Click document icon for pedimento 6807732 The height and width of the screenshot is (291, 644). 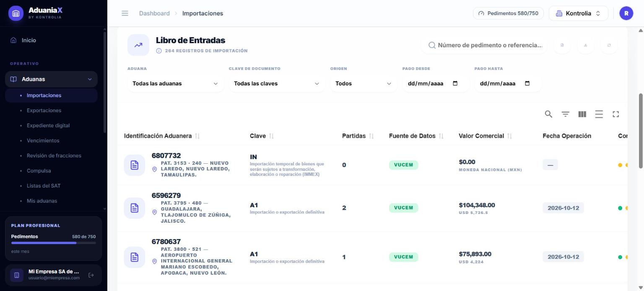(x=135, y=165)
